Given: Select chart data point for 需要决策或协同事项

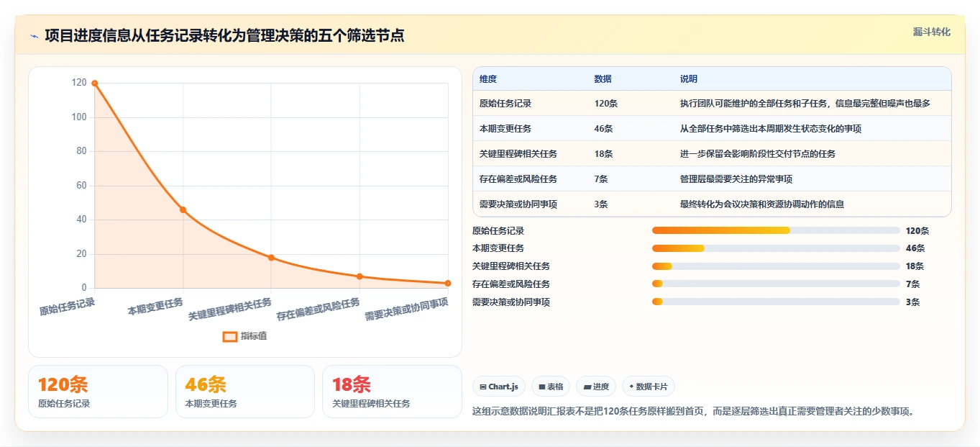Looking at the screenshot, I should pos(447,283).
